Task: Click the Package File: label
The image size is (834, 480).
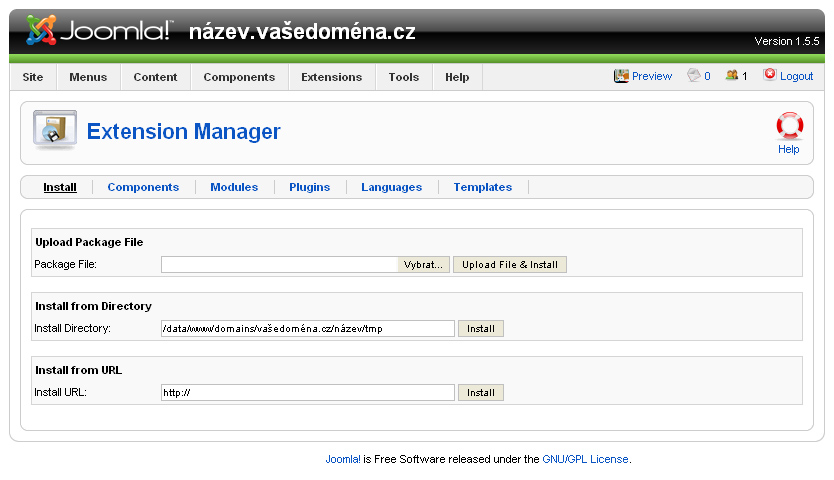Action: [x=65, y=264]
